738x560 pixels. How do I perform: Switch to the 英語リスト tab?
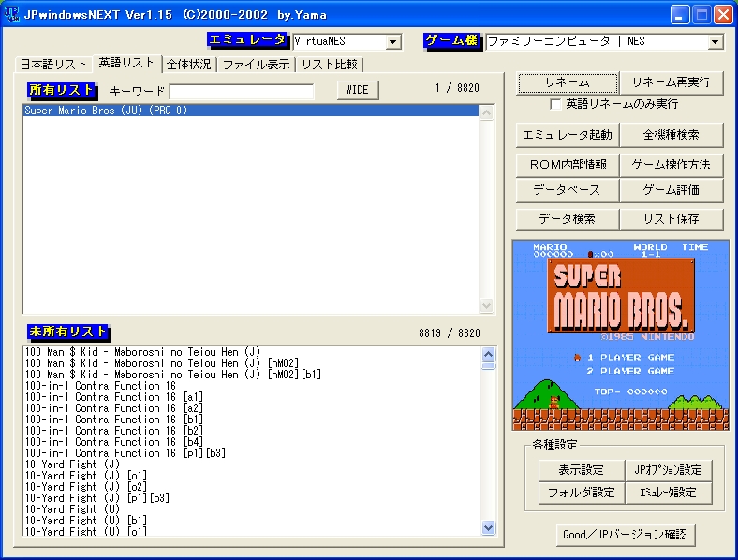tap(127, 63)
